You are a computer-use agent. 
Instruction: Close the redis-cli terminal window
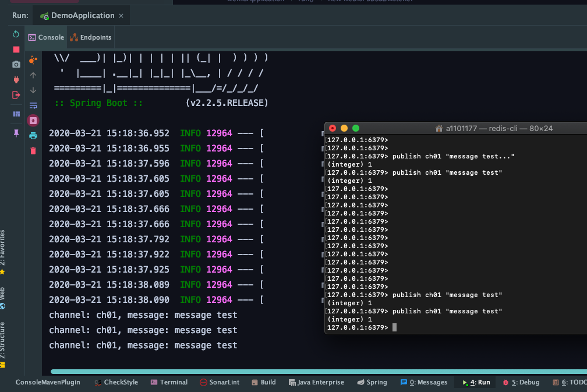(333, 128)
